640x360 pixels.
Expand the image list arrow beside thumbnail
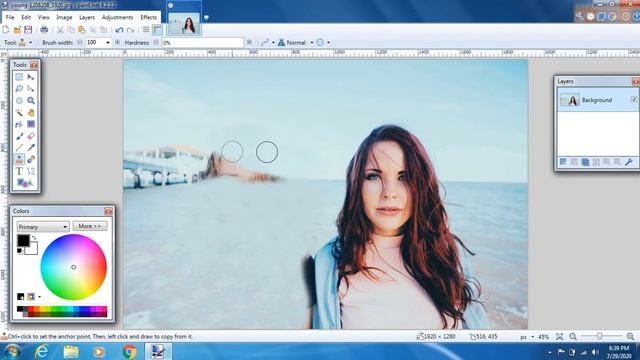(206, 18)
